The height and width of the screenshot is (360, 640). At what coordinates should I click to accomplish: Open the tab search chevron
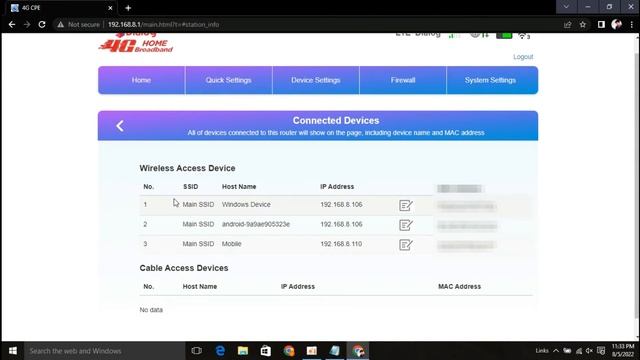pos(566,7)
